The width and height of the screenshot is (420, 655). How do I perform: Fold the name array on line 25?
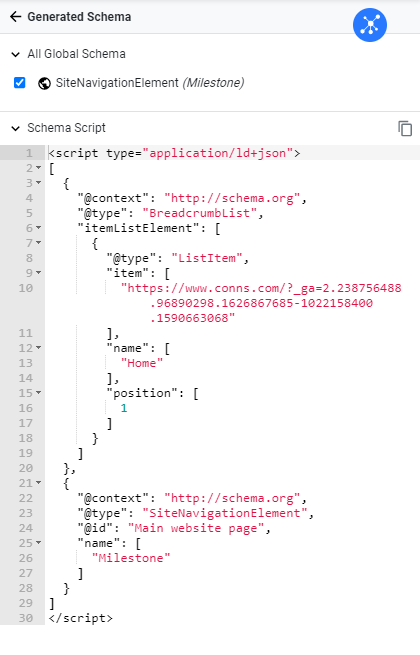38,543
